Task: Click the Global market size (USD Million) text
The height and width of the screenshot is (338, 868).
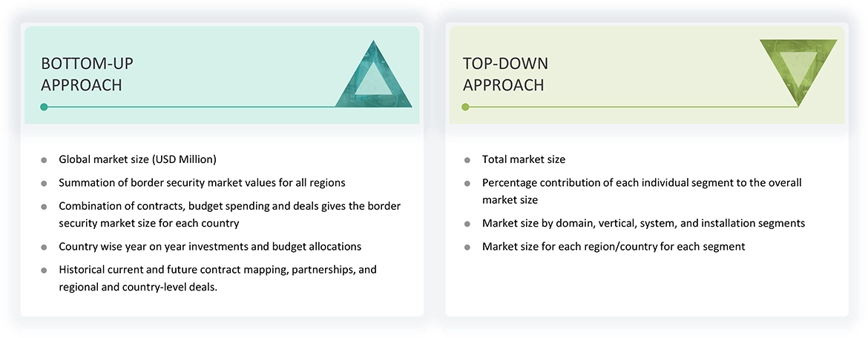Action: tap(137, 159)
